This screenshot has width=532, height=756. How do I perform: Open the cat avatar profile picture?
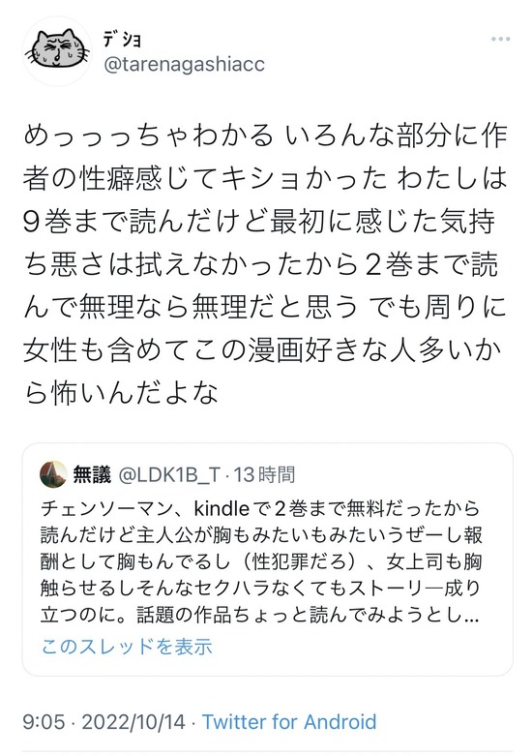57,50
